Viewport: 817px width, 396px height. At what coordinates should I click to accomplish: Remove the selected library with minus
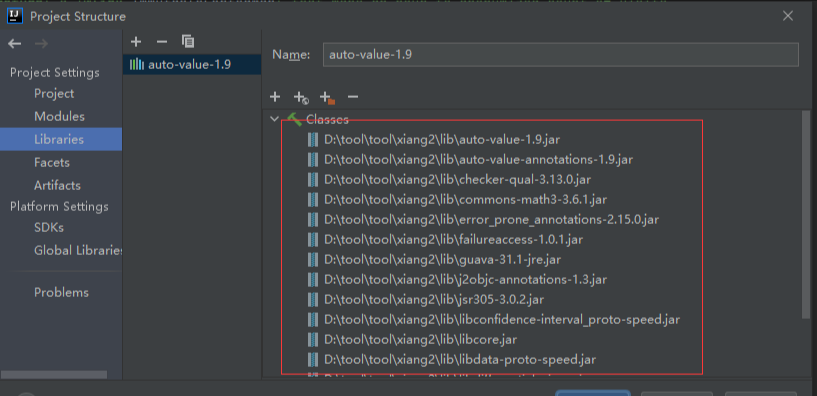(162, 41)
